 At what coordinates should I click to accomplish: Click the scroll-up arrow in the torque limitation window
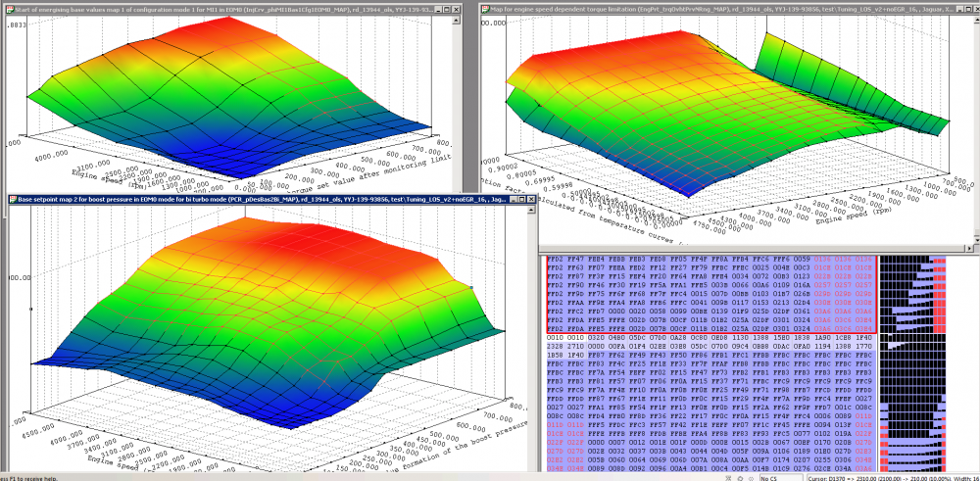(x=976, y=21)
